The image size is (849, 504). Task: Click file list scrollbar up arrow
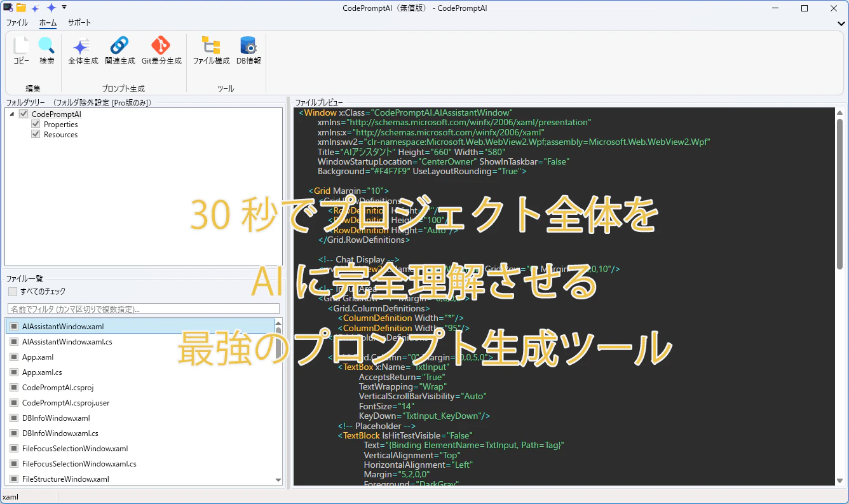point(278,323)
